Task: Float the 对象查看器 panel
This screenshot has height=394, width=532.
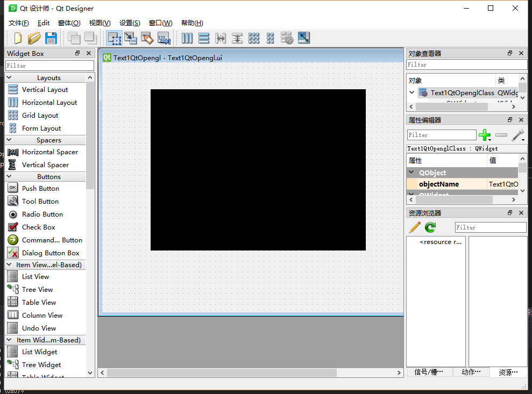Action: 510,53
